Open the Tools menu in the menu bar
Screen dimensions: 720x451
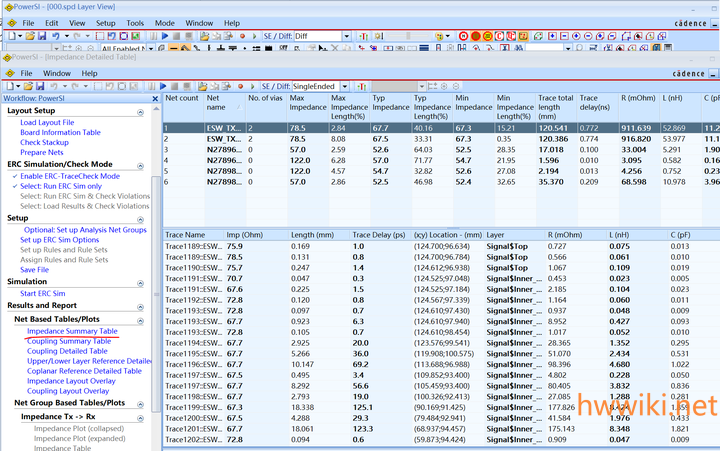134,22
